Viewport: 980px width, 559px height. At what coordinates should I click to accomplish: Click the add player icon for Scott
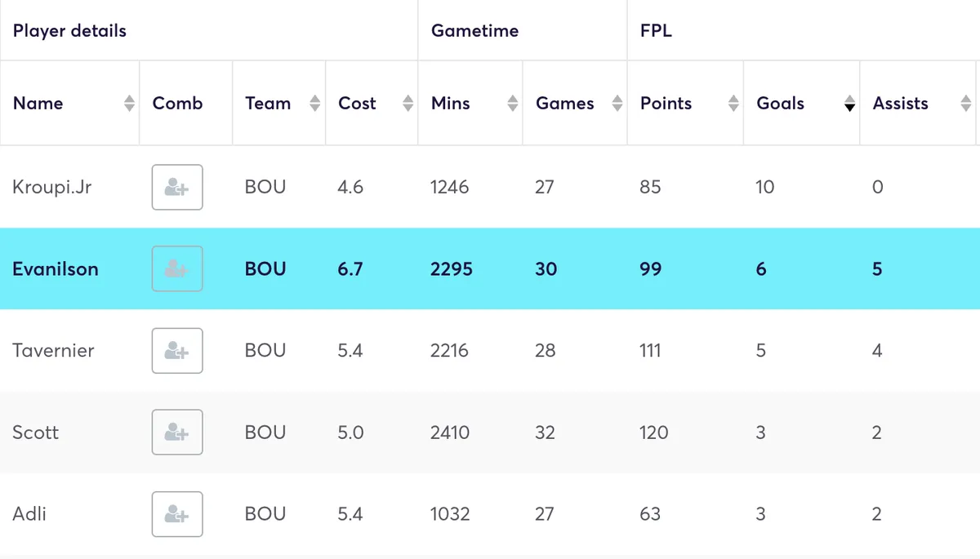177,432
